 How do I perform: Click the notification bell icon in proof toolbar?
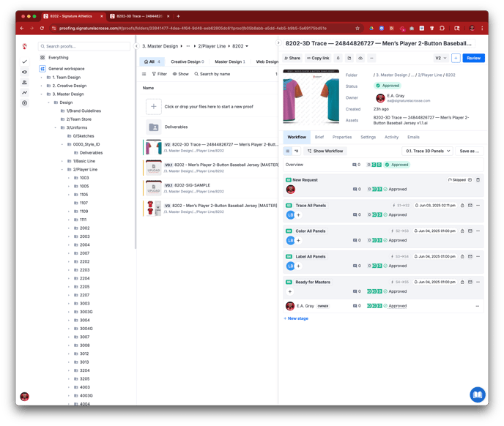[x=338, y=58]
